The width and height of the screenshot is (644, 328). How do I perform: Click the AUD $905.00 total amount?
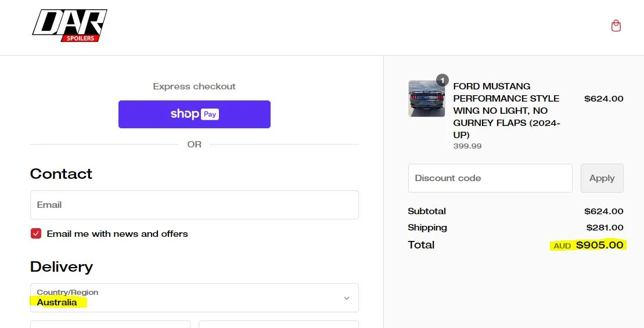pyautogui.click(x=588, y=245)
